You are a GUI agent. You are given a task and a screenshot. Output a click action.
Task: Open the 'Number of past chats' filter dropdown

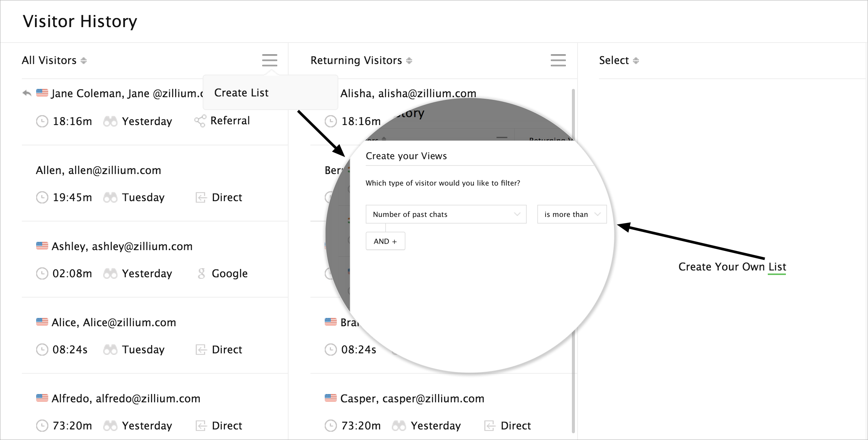[446, 214]
